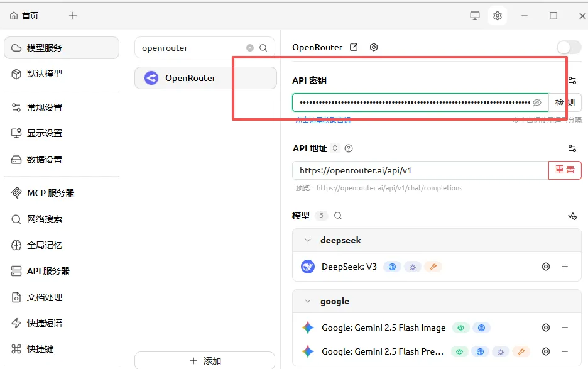This screenshot has width=588, height=369.
Task: Select OpenRouter provider in the list
Action: [205, 78]
